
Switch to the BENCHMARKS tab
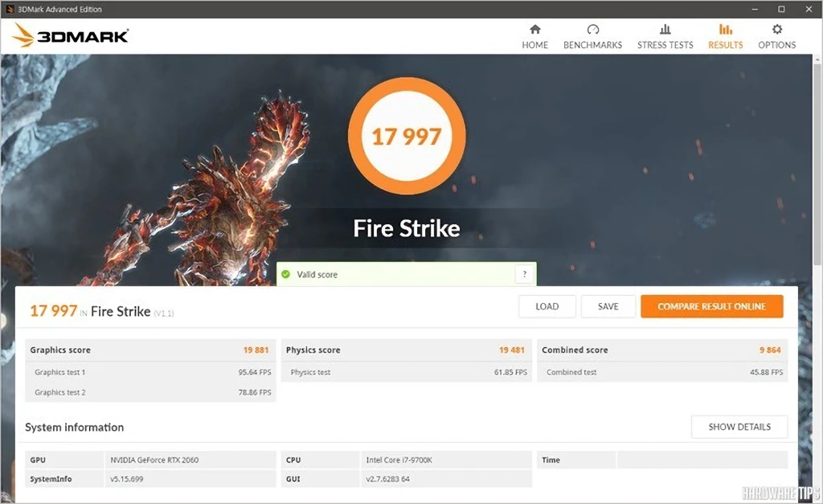592,35
